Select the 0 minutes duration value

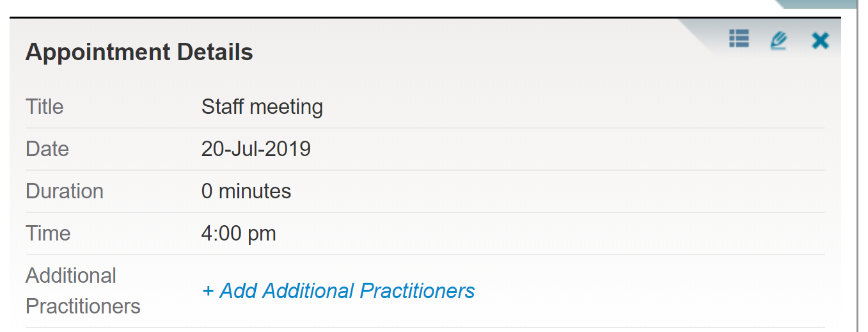(x=246, y=191)
